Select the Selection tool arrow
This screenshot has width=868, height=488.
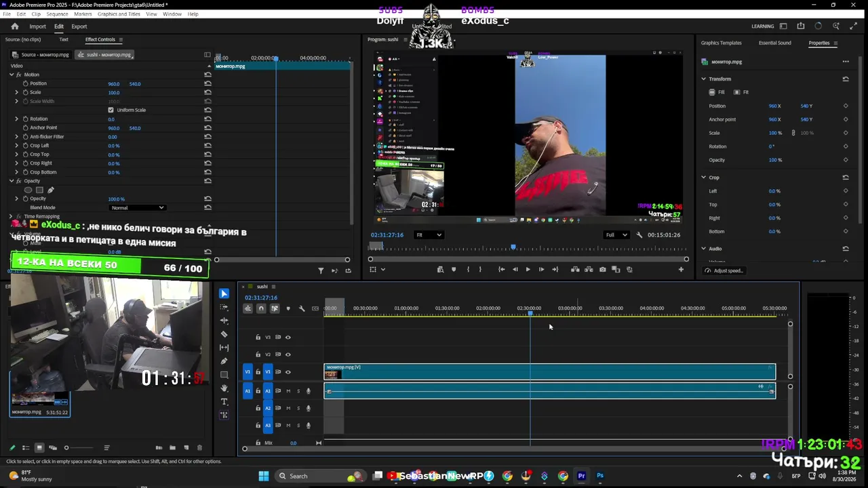click(x=224, y=293)
